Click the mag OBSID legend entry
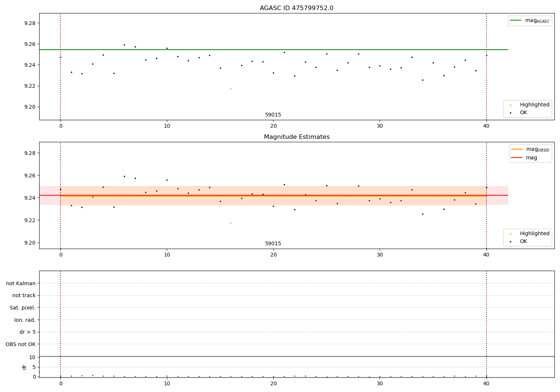 click(x=531, y=149)
